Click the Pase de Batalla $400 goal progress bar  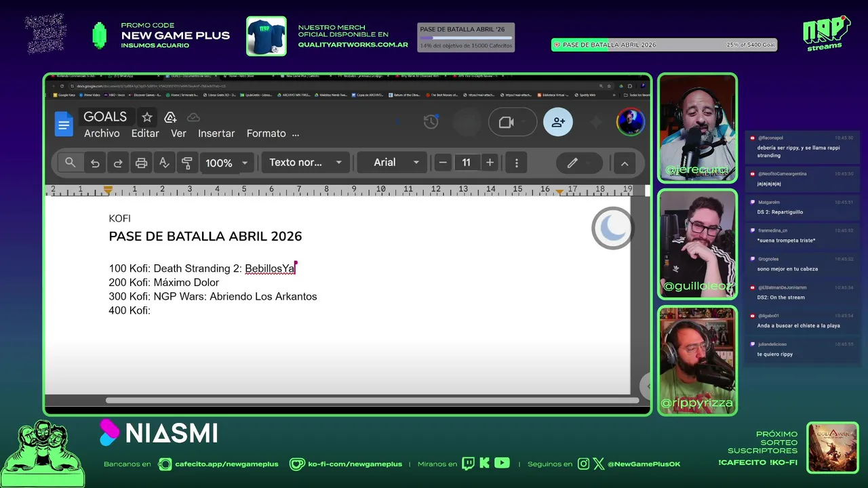(665, 45)
